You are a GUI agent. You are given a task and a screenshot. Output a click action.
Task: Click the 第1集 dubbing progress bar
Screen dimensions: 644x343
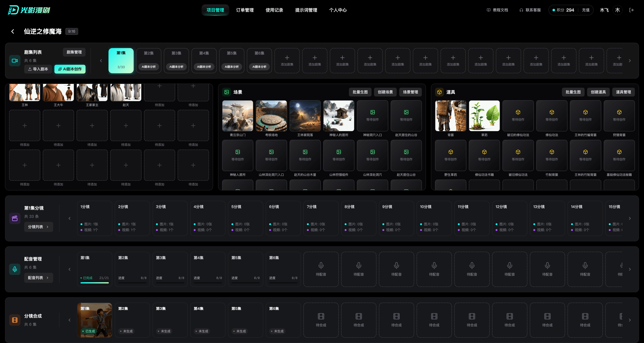point(94,283)
